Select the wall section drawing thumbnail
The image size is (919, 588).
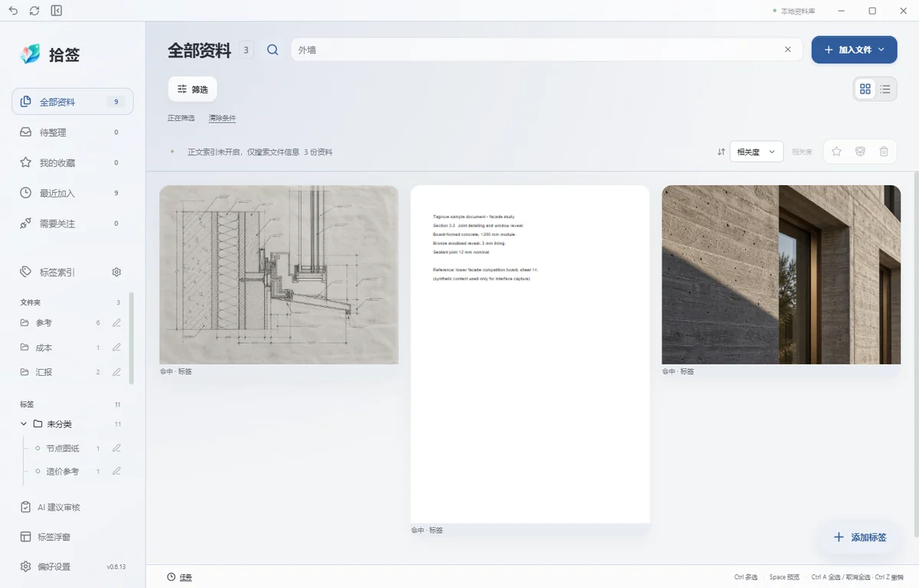[279, 274]
